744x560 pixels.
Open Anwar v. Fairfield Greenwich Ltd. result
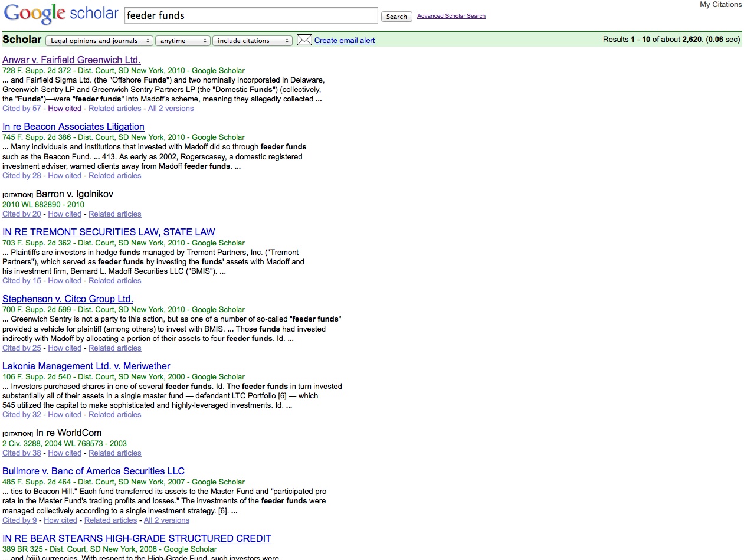click(x=71, y=60)
